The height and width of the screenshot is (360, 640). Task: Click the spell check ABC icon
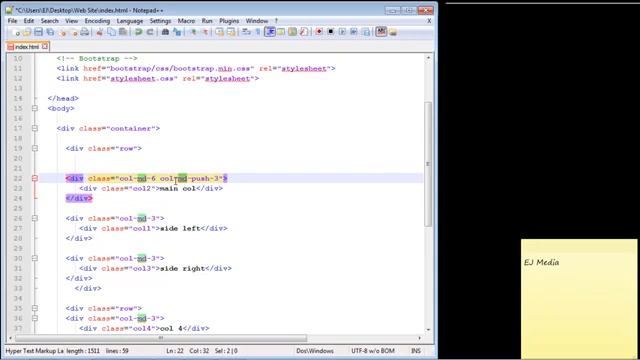pyautogui.click(x=381, y=31)
